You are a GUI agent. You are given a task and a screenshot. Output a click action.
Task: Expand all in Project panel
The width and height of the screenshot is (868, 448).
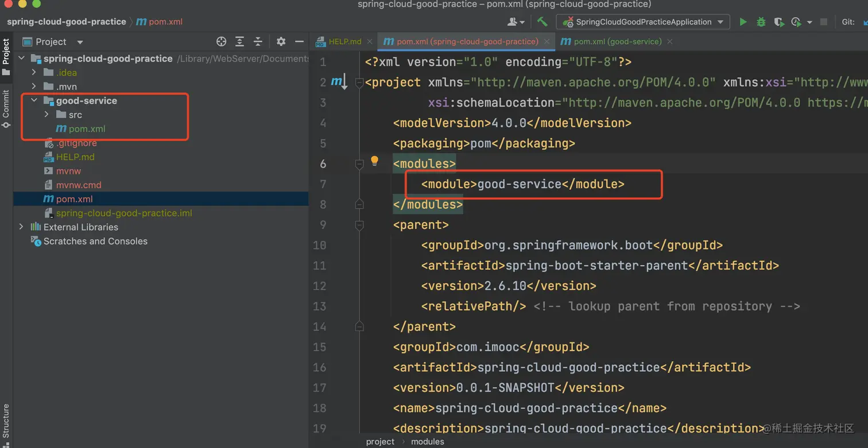coord(239,41)
